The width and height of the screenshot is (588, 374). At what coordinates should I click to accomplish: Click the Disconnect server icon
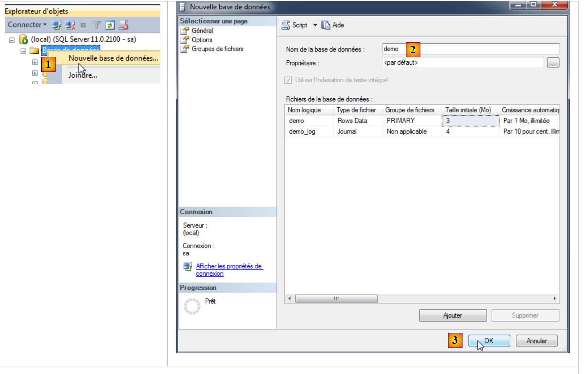point(70,25)
